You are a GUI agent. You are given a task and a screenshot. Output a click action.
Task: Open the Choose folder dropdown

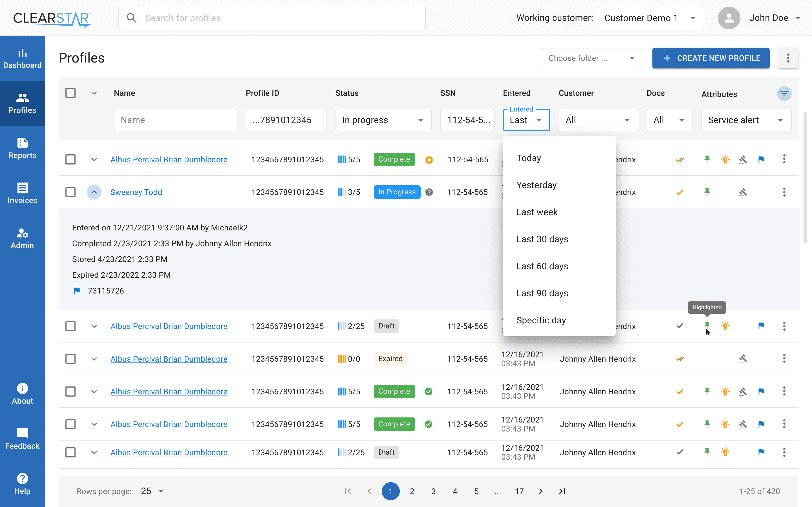point(591,58)
